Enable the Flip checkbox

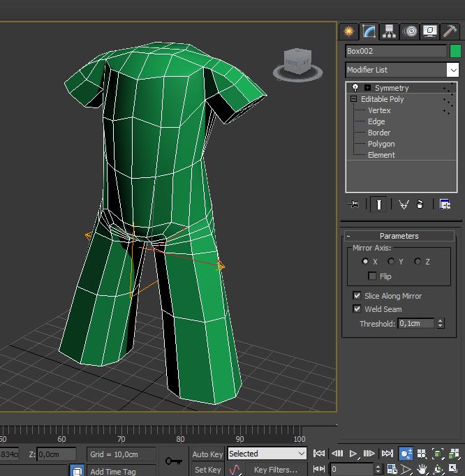tap(372, 276)
